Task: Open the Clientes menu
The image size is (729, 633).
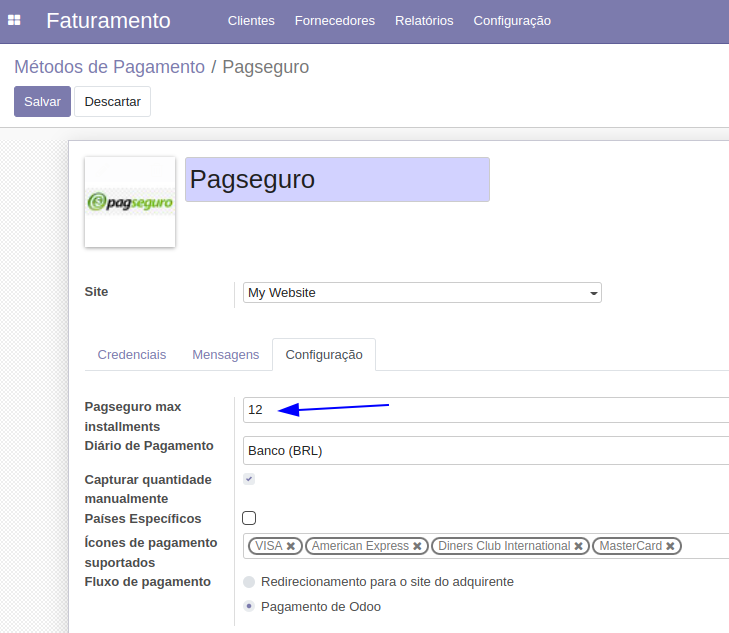Action: coord(251,21)
